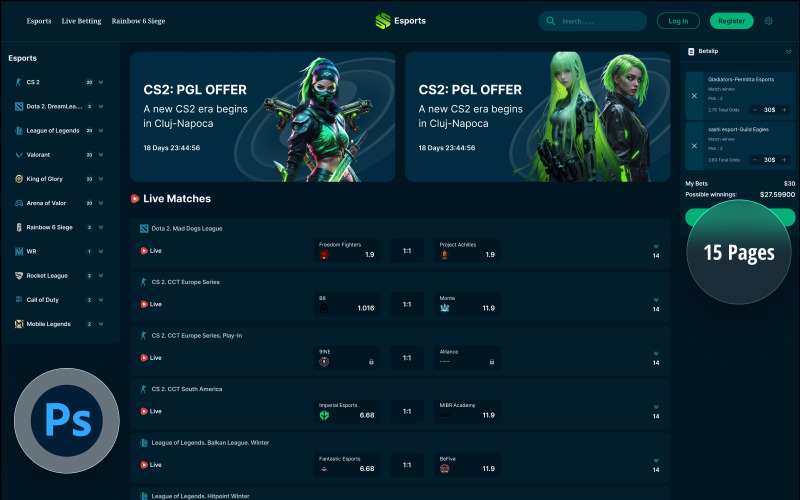Click the Call of Duty sidebar icon
Image resolution: width=800 pixels, height=500 pixels.
[x=19, y=299]
